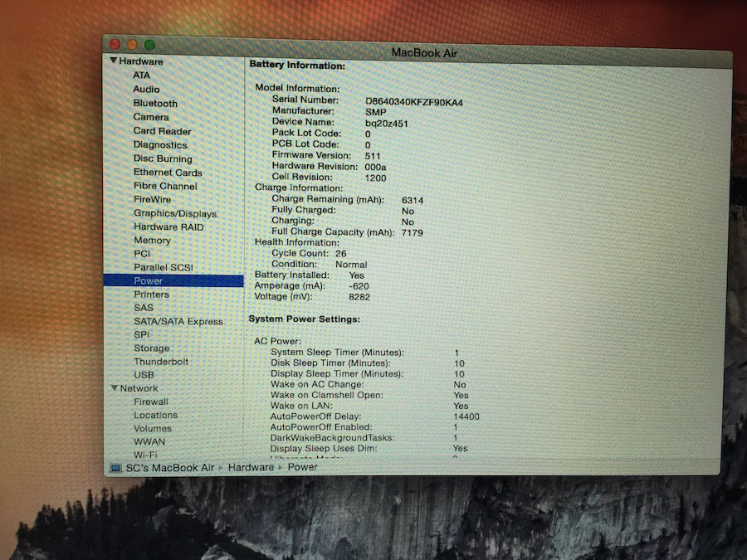
Task: Open the FireWire entry
Action: click(153, 199)
